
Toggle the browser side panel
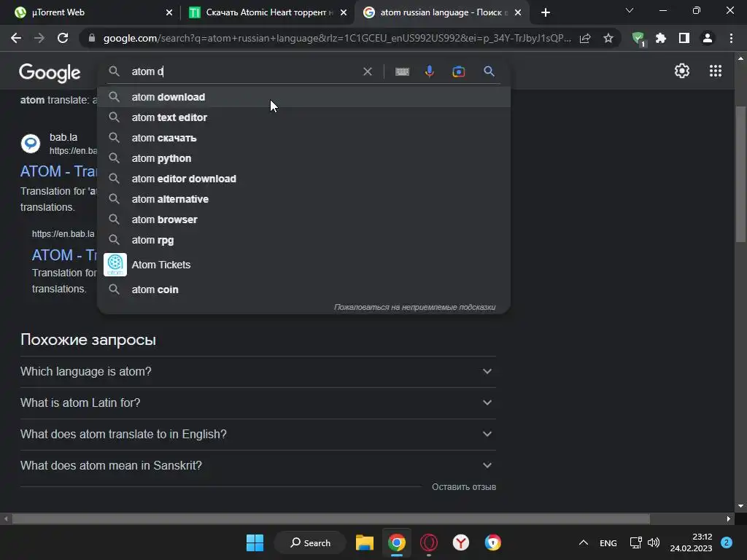(x=684, y=38)
